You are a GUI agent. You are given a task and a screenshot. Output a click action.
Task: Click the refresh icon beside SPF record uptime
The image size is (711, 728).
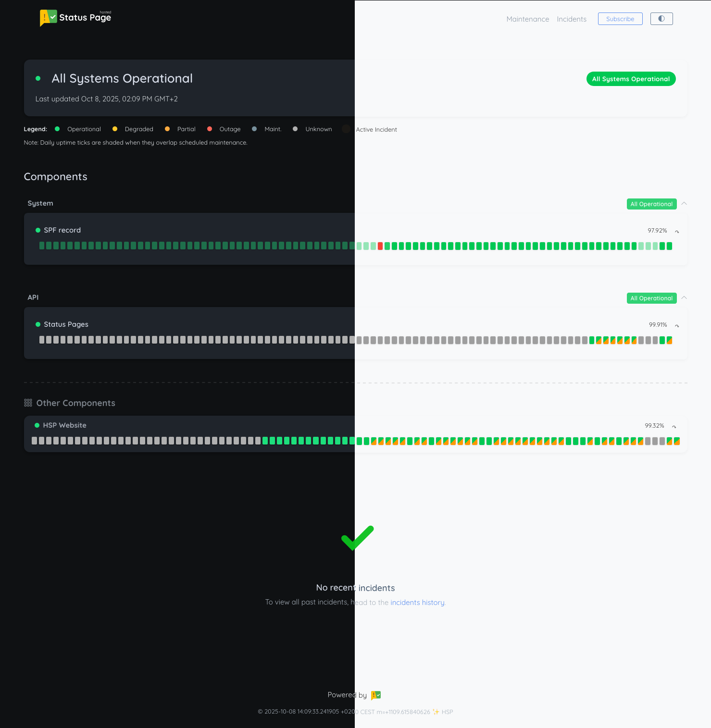point(677,231)
